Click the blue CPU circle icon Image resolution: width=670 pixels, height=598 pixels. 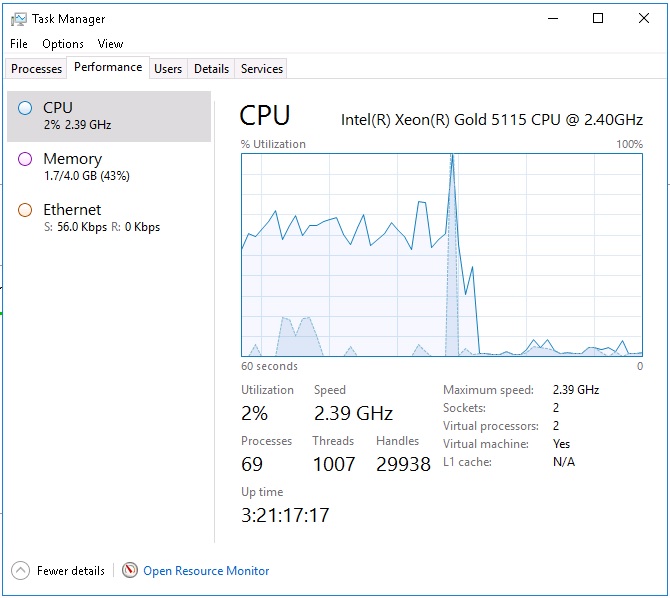point(25,108)
